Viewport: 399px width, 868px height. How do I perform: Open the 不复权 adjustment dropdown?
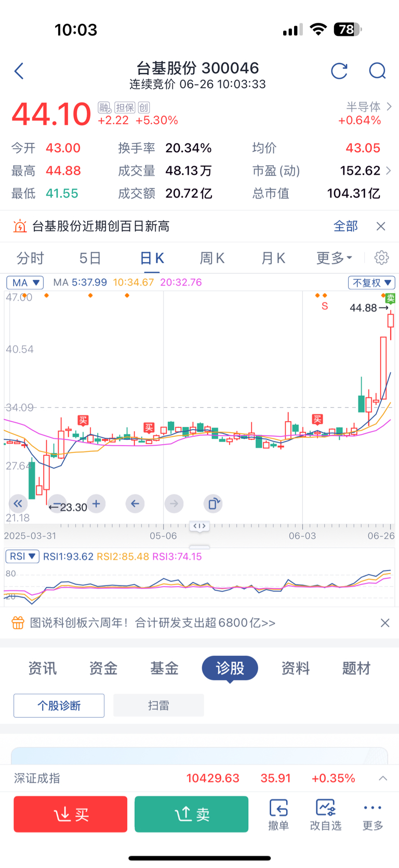tap(371, 282)
